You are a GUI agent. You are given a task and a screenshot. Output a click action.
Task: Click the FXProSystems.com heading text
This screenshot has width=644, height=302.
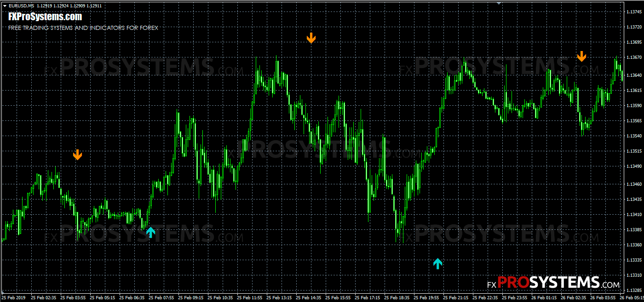point(45,17)
